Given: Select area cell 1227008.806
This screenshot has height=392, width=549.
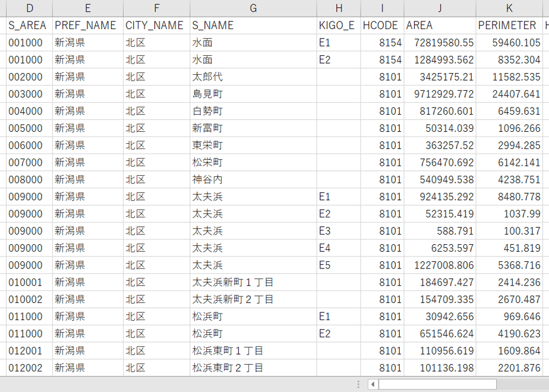Looking at the screenshot, I should (x=440, y=265).
